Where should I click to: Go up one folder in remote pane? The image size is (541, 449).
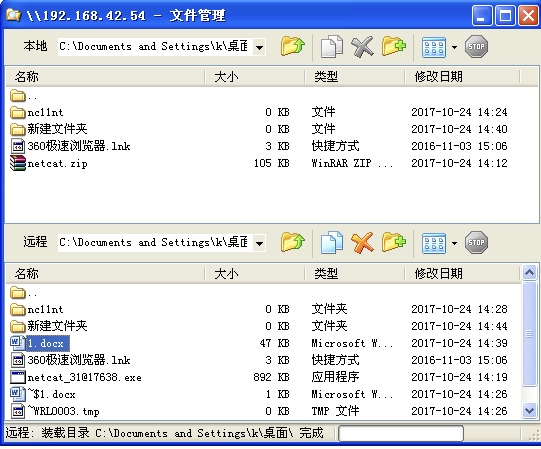(292, 242)
